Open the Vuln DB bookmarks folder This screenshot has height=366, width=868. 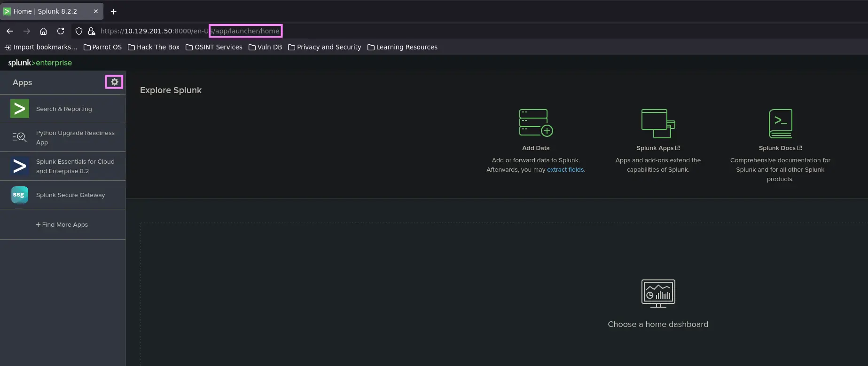click(265, 47)
